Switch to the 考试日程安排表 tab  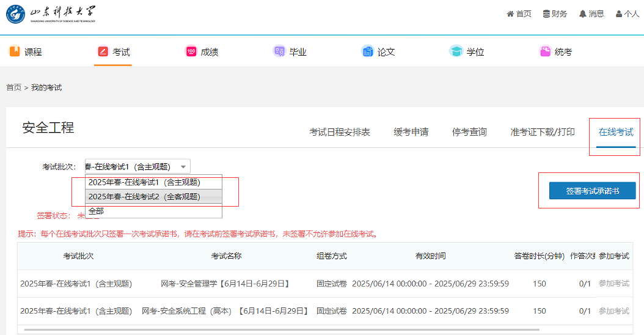click(339, 132)
